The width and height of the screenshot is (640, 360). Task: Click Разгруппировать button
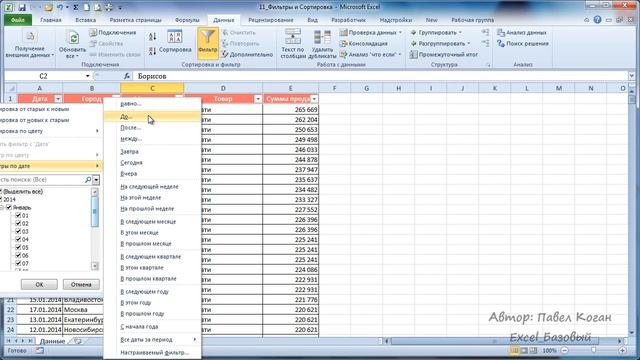[x=440, y=43]
